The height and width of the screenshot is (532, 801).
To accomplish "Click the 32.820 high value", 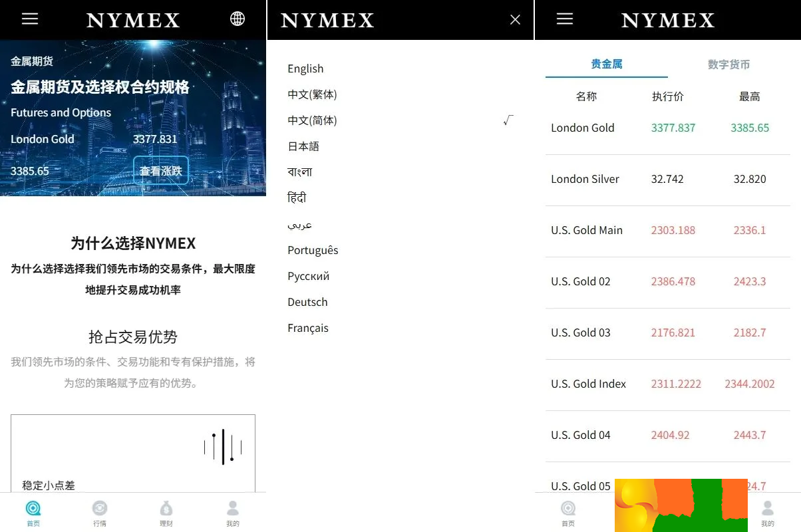I will click(750, 179).
